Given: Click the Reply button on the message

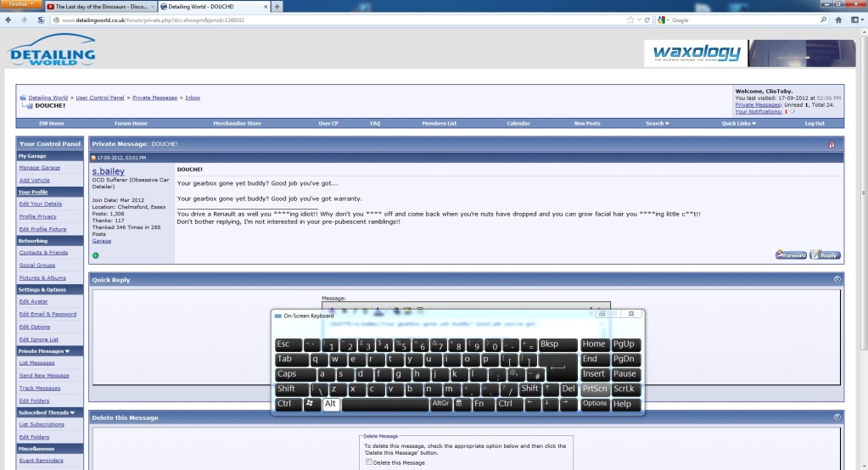Looking at the screenshot, I should [x=825, y=255].
